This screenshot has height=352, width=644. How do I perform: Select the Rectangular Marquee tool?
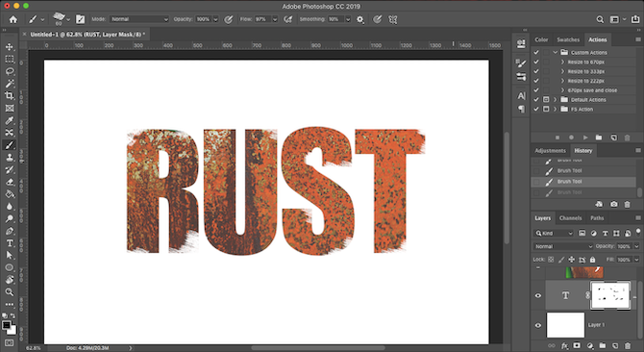[10, 59]
